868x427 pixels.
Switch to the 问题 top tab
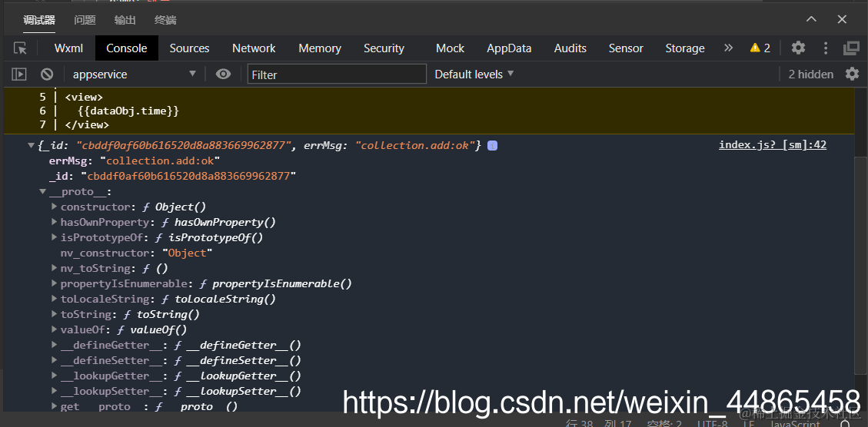point(85,21)
